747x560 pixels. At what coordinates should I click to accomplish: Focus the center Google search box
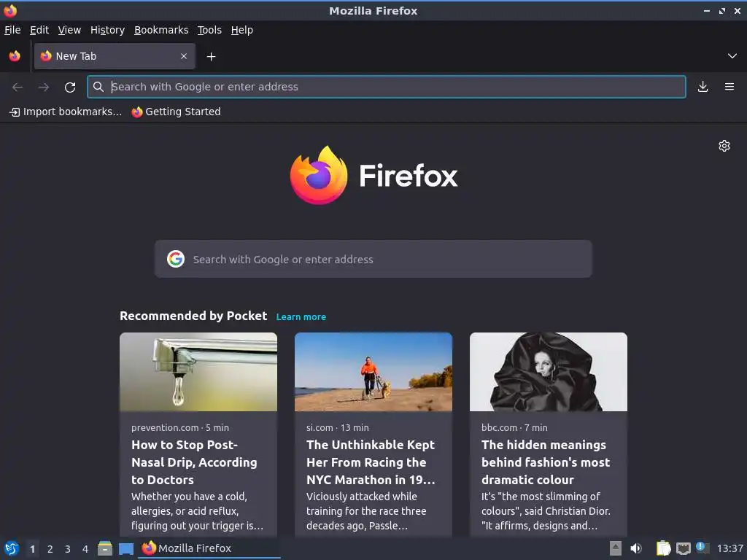(x=373, y=259)
